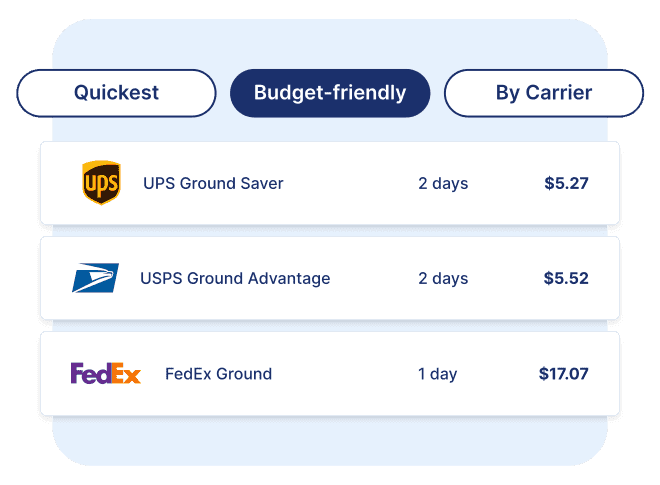The height and width of the screenshot is (485, 660).
Task: Click the $5.52 price
Action: (x=566, y=278)
